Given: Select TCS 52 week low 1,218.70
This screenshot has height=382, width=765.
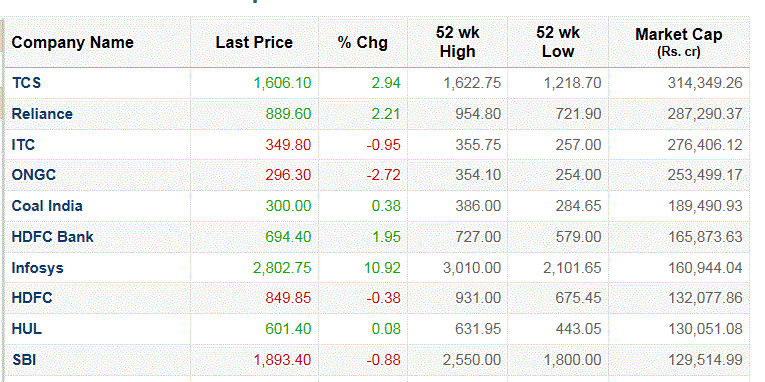Looking at the screenshot, I should (573, 83).
